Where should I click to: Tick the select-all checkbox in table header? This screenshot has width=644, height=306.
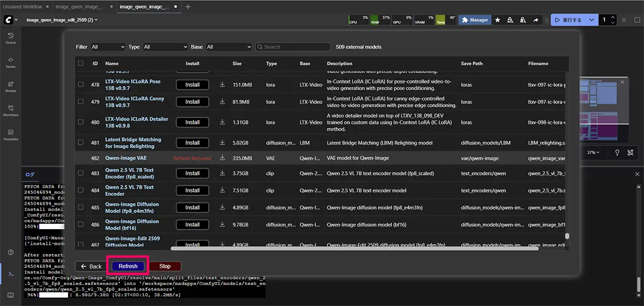pos(80,63)
